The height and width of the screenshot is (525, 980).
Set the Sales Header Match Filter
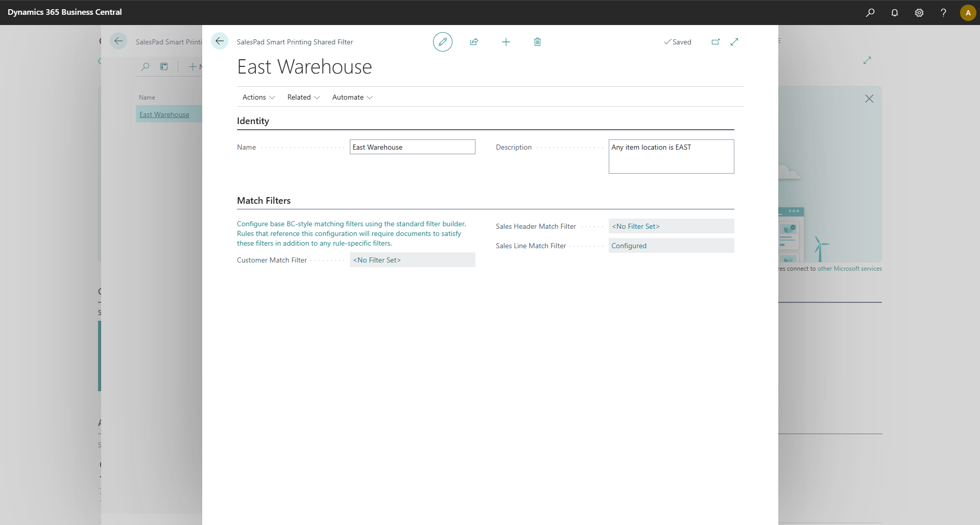pyautogui.click(x=672, y=226)
